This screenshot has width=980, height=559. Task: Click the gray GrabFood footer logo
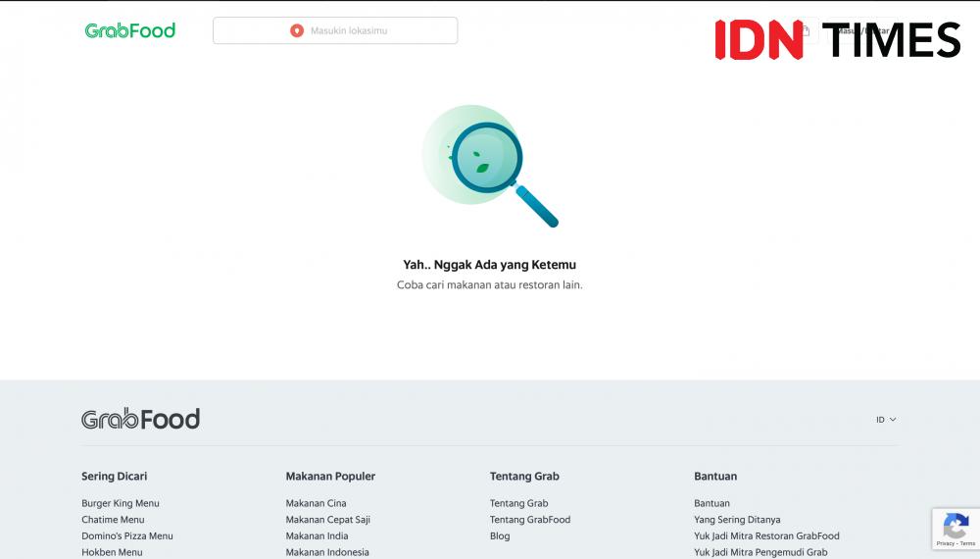140,419
